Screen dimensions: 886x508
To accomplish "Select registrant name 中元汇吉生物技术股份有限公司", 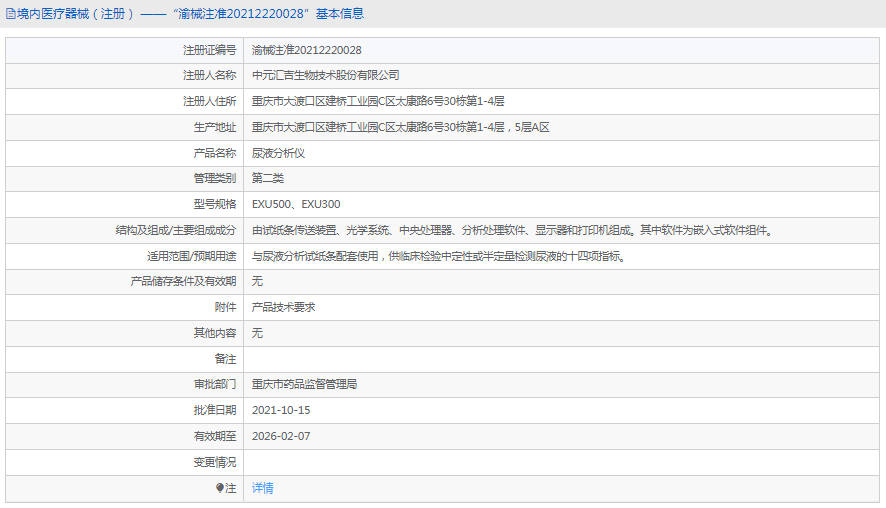I will click(x=325, y=75).
